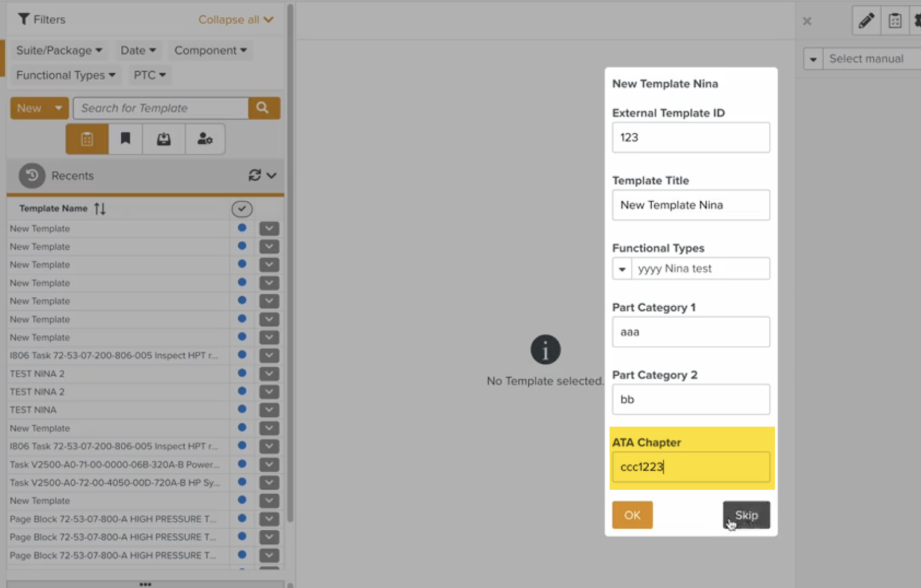Click the Skip button

click(746, 515)
